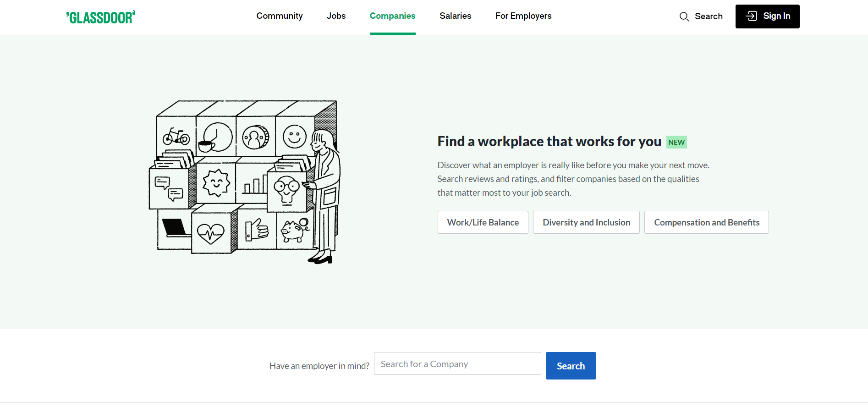The image size is (868, 407).
Task: Go to the Jobs section
Action: [336, 16]
